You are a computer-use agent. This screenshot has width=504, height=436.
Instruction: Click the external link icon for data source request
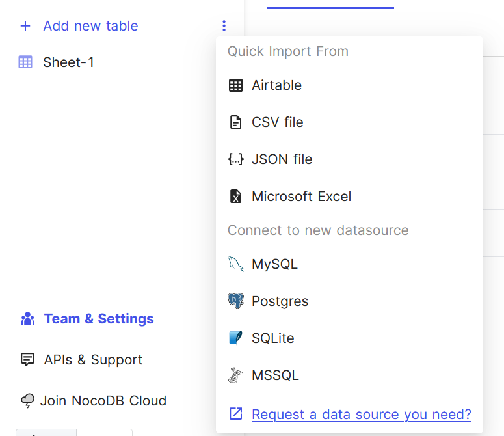[235, 414]
